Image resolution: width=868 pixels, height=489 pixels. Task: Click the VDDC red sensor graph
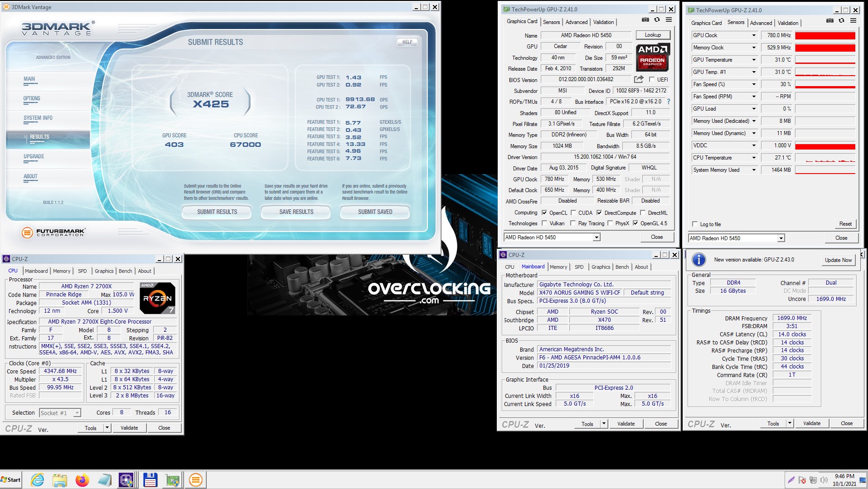pos(825,145)
